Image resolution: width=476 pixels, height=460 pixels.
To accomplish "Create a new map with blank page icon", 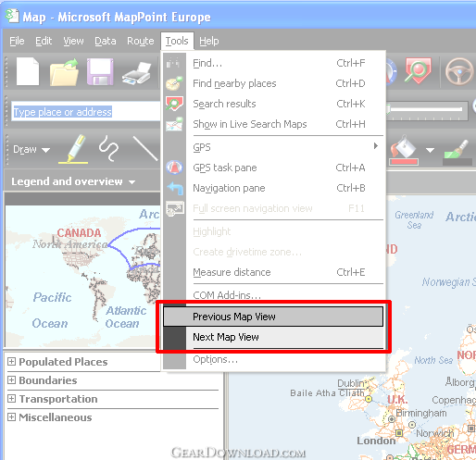I will pyautogui.click(x=28, y=71).
